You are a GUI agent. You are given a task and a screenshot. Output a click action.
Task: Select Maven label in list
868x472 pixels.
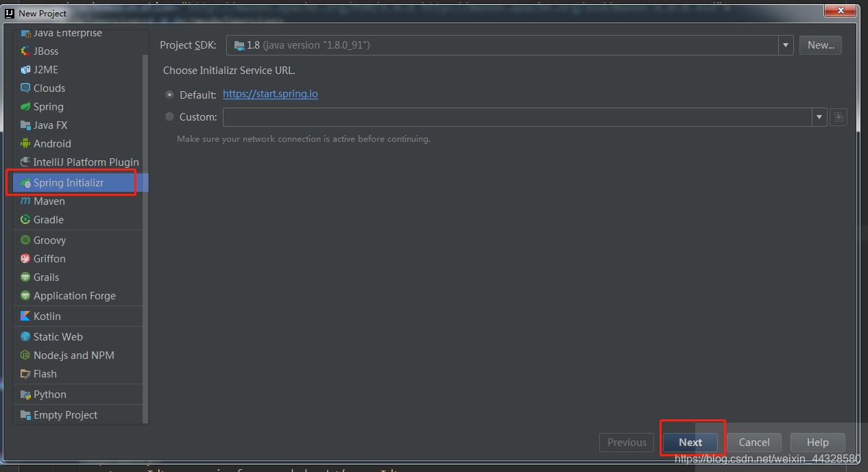(x=49, y=201)
